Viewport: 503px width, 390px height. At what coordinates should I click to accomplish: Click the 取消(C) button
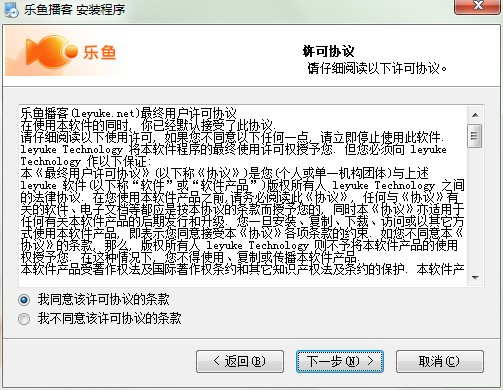pyautogui.click(x=440, y=361)
